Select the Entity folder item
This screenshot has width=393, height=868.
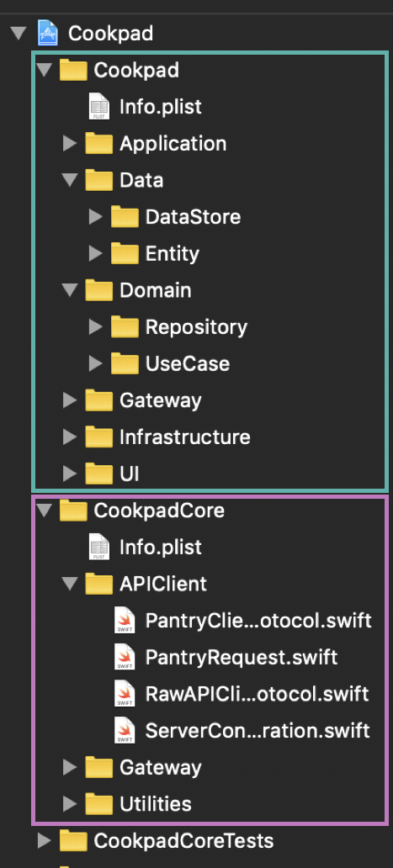click(x=155, y=253)
